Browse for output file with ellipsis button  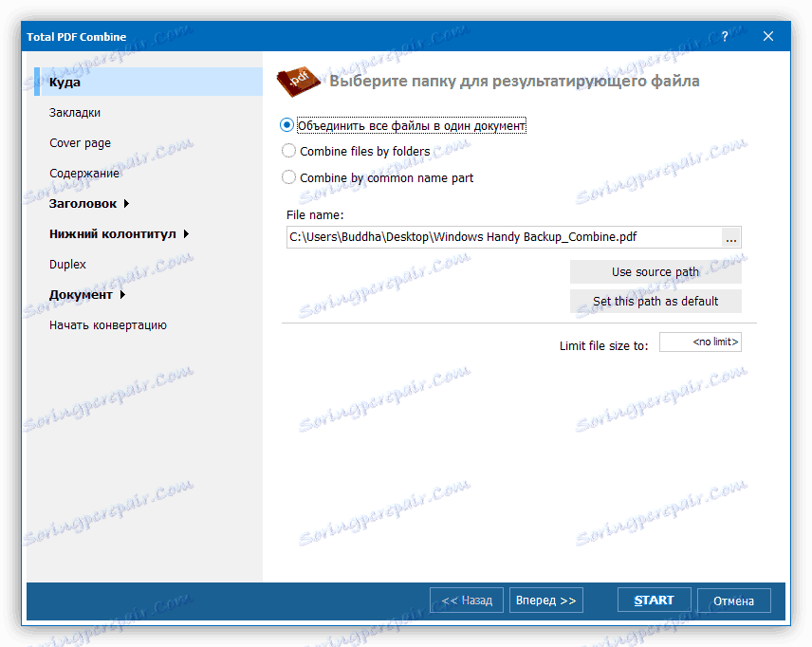(731, 238)
